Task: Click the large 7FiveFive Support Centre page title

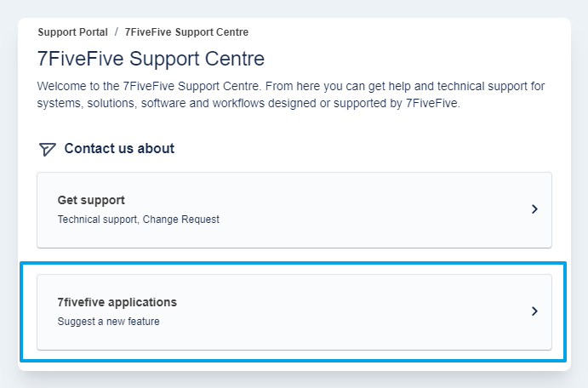Action: click(x=151, y=59)
